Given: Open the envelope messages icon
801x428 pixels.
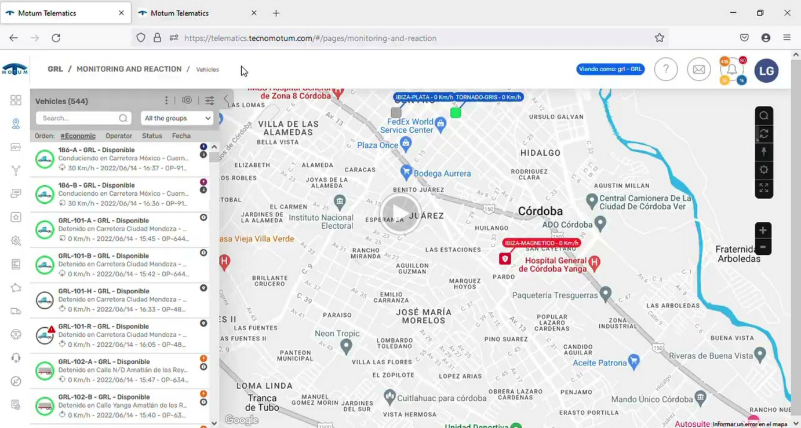Looking at the screenshot, I should point(699,70).
